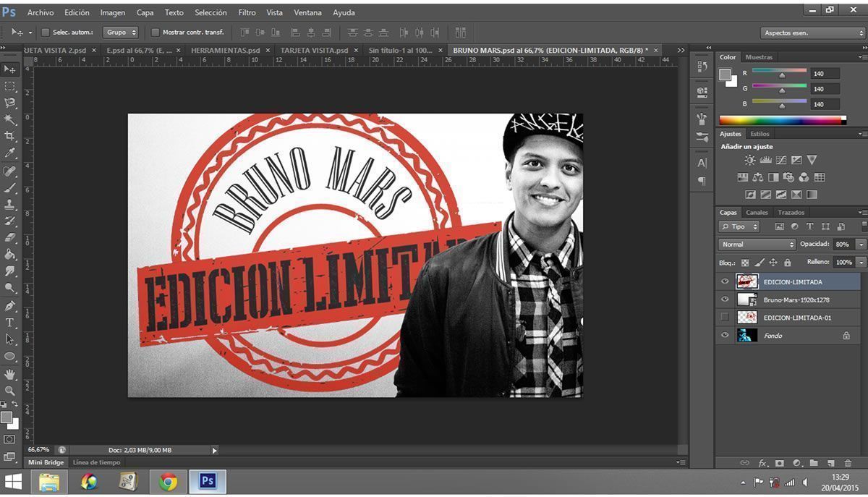Open the Opacidad slider dropdown arrow

click(861, 245)
